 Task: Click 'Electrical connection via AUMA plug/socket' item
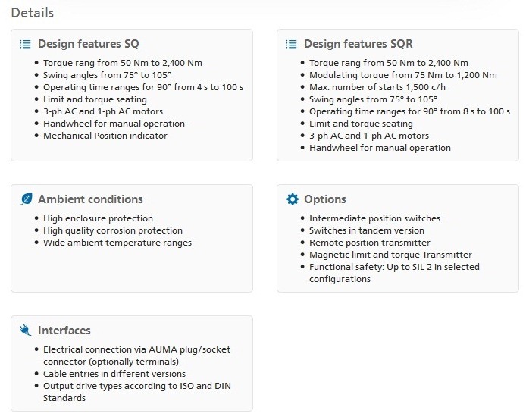click(136, 356)
